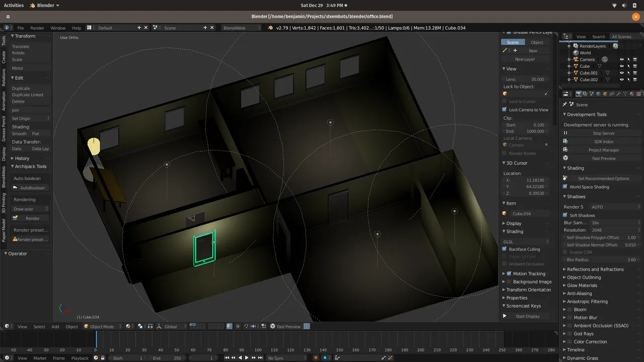The height and width of the screenshot is (362, 644).
Task: Click the Lens value slider field
Action: coord(526,79)
